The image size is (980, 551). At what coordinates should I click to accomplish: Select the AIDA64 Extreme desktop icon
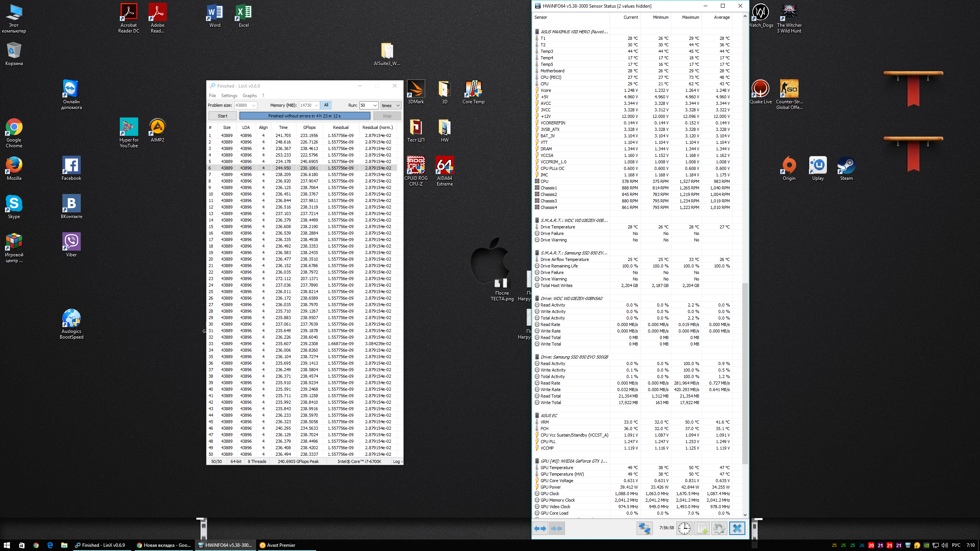click(x=444, y=171)
